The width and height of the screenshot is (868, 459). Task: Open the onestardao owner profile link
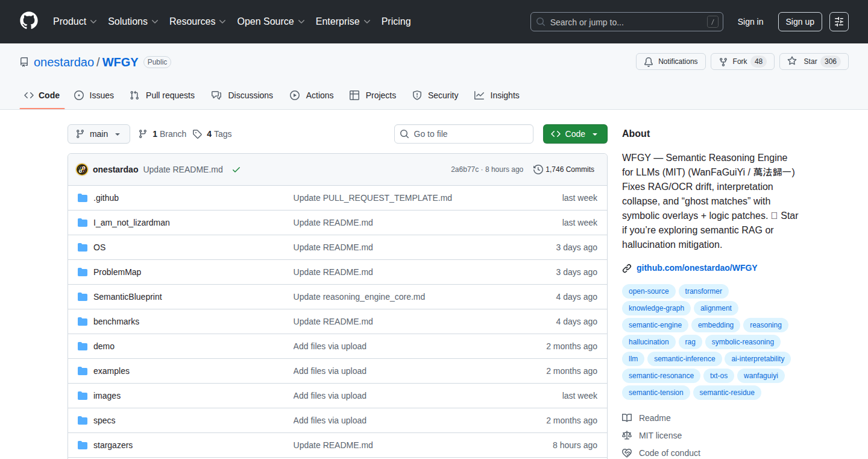(64, 62)
